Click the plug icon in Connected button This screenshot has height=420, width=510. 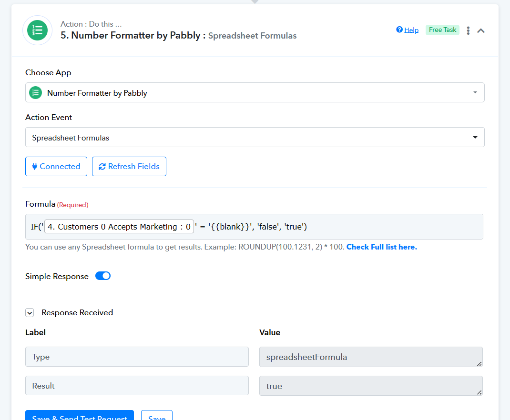(x=34, y=167)
